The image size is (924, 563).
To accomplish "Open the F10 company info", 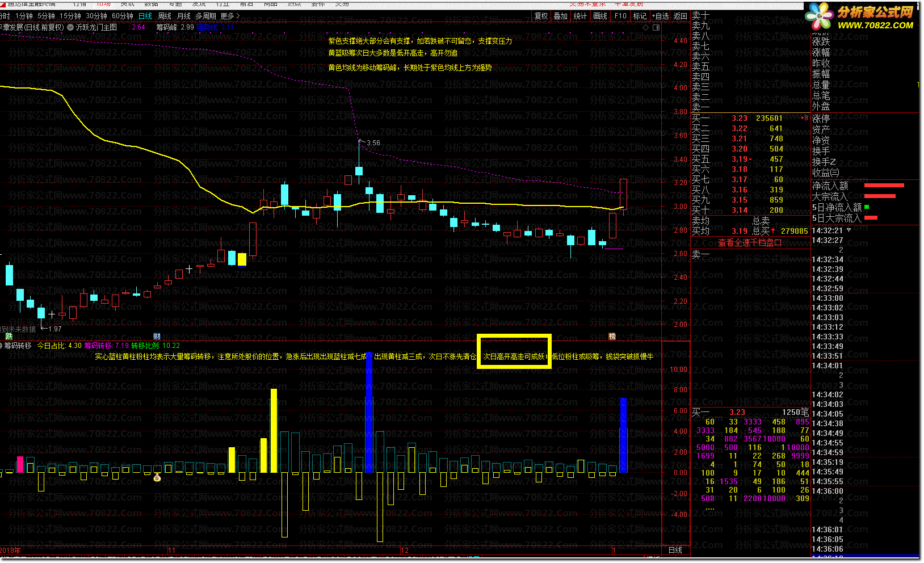I will 620,16.
